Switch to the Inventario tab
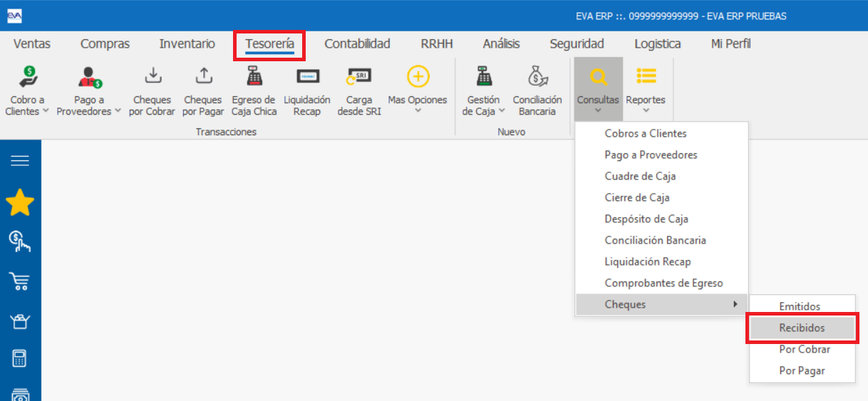 click(187, 44)
